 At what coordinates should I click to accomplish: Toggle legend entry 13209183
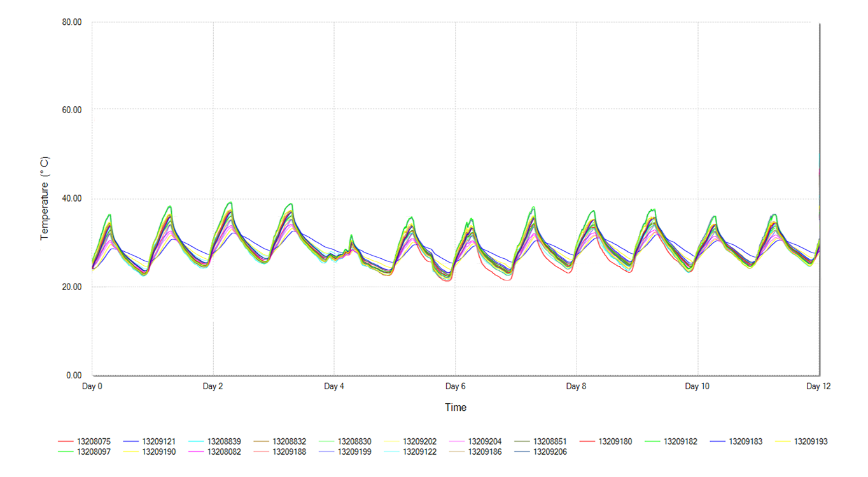(x=746, y=441)
